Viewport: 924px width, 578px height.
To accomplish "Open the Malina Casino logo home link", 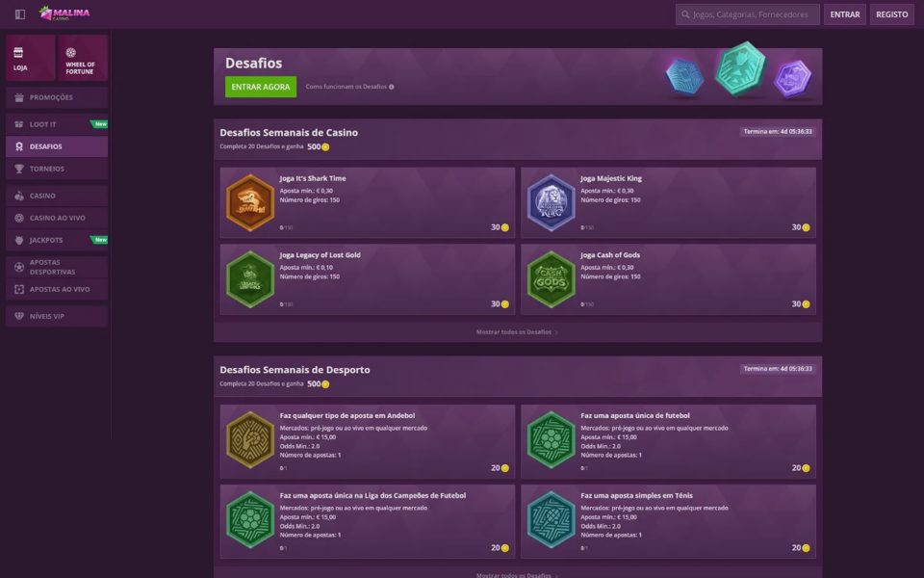I will tap(64, 13).
